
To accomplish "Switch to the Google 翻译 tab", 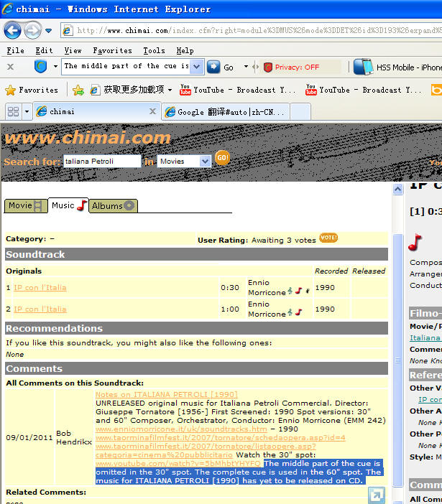I will (226, 112).
